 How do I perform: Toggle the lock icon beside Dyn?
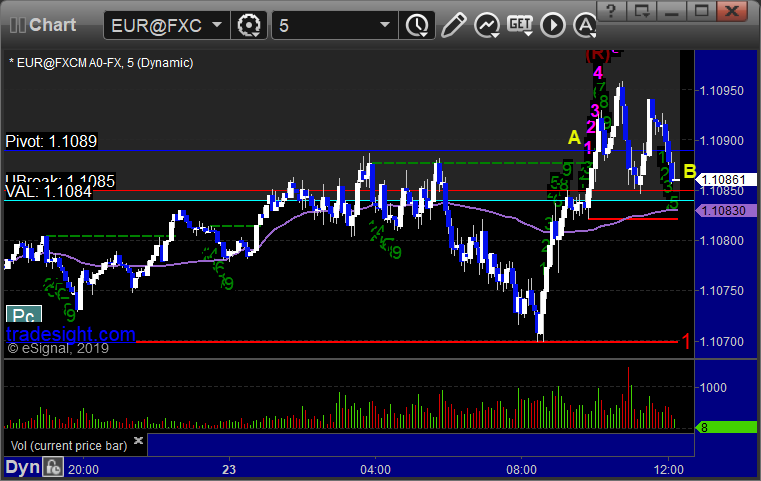[53, 468]
